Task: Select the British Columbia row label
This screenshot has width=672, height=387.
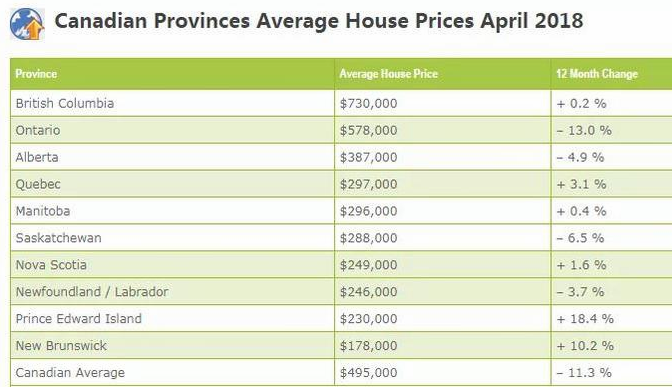Action: point(65,103)
